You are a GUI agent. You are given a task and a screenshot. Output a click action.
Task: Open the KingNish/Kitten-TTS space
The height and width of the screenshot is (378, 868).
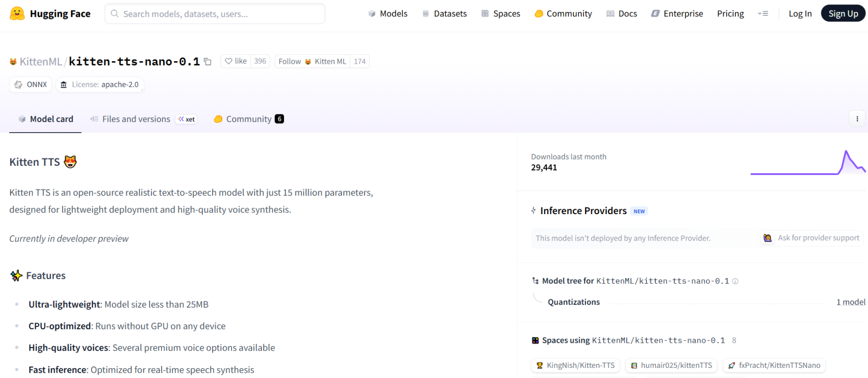tap(575, 365)
